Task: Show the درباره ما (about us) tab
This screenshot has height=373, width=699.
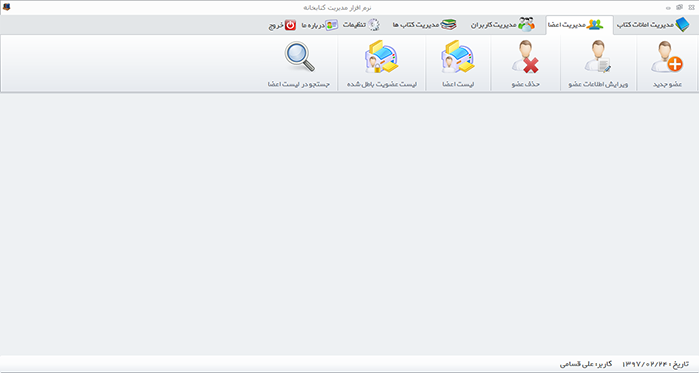Action: 320,25
